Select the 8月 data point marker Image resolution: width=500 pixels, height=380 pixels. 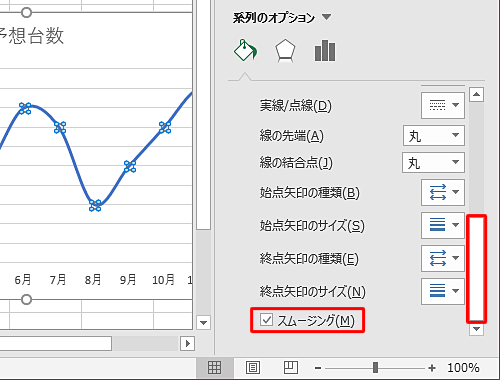pos(95,205)
